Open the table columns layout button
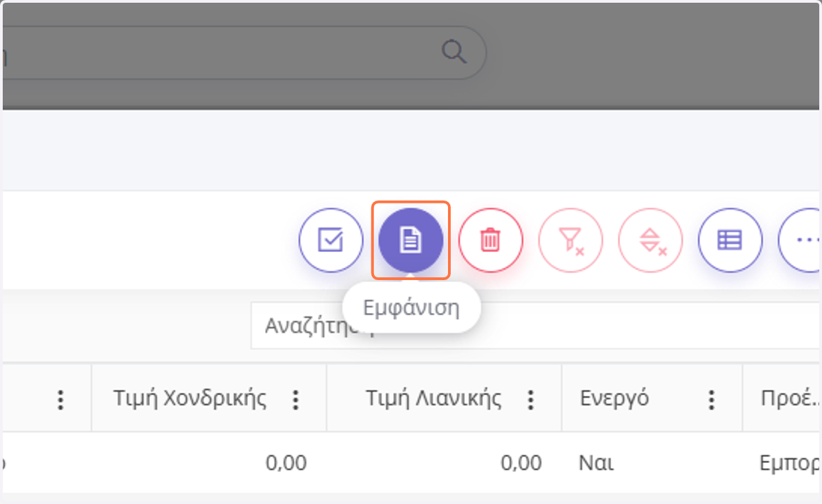This screenshot has height=504, width=822. tap(730, 240)
